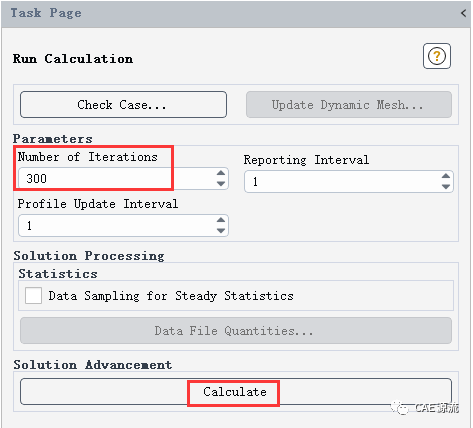Decrement the Profile Update Interval value

[221, 230]
